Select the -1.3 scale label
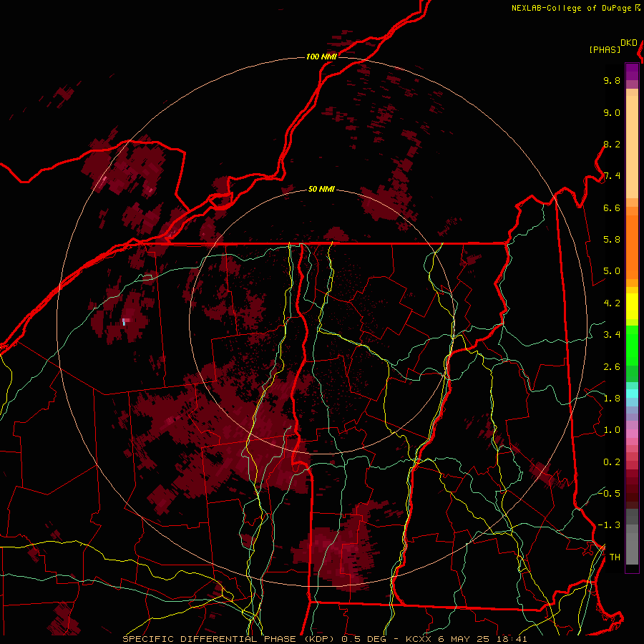Screen dimensions: 644x644 pos(609,525)
